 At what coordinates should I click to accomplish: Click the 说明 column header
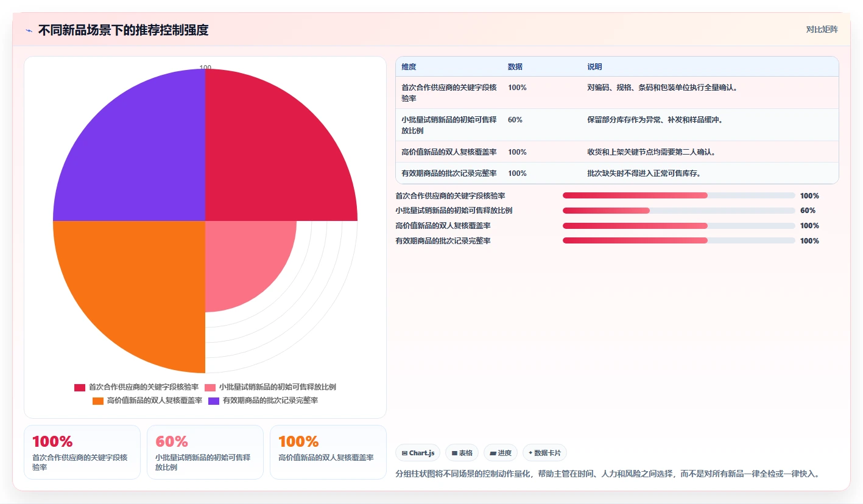[594, 67]
